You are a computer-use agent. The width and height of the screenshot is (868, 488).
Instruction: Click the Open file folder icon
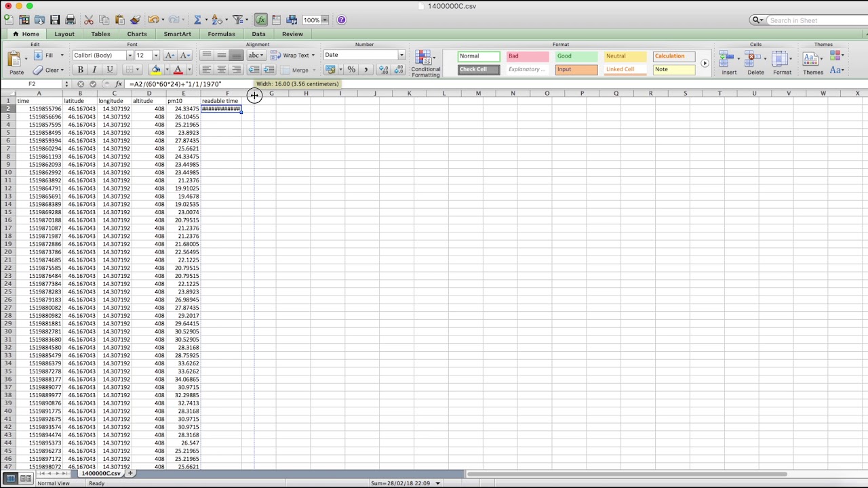pyautogui.click(x=39, y=20)
